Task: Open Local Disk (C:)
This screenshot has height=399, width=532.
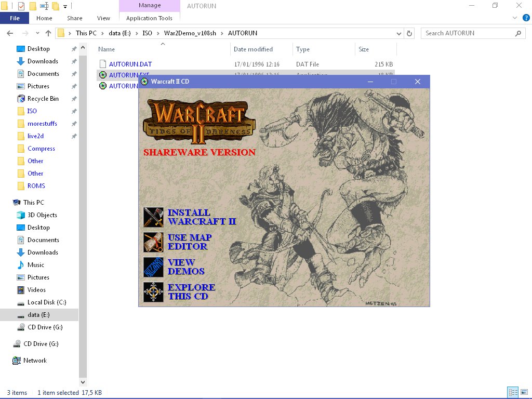Action: coord(46,302)
